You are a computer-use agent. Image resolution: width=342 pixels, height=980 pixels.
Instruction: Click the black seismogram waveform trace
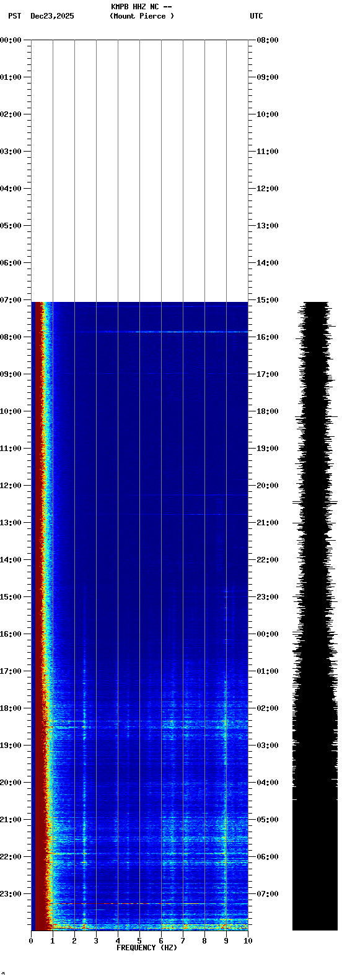click(x=315, y=616)
